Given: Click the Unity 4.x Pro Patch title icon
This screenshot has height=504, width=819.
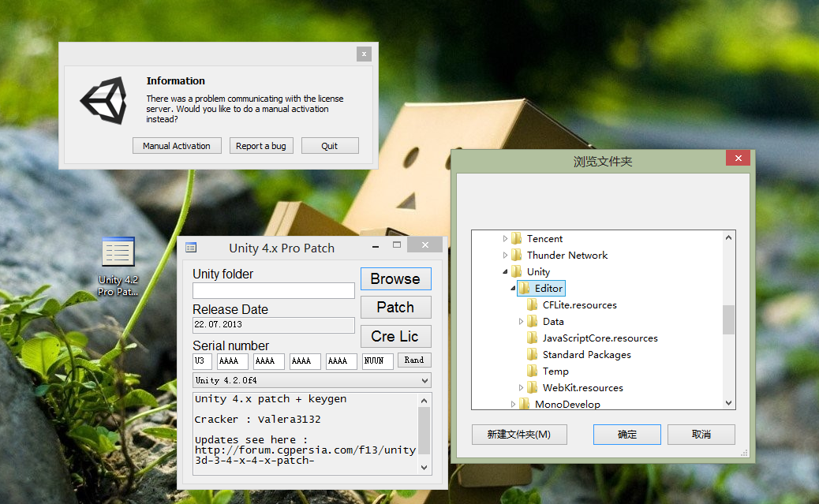Looking at the screenshot, I should click(x=191, y=248).
